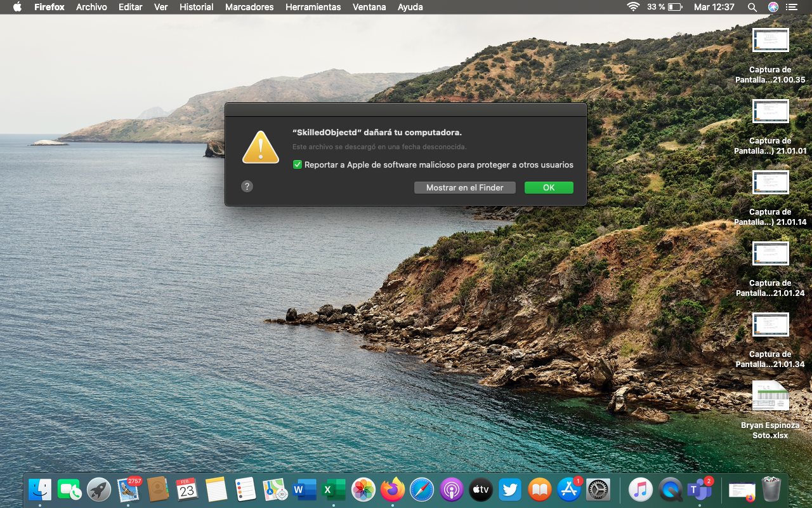Open the Marcadores menu

pos(249,7)
